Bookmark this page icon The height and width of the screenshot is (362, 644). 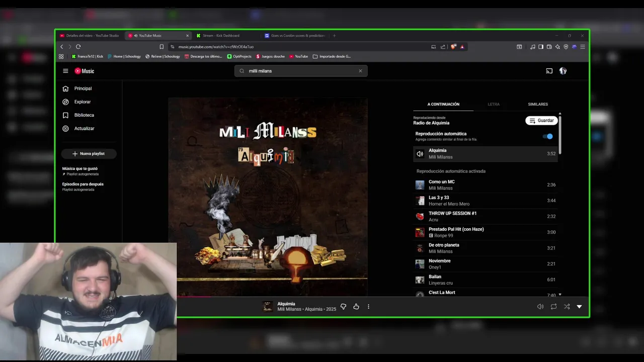coord(162,47)
